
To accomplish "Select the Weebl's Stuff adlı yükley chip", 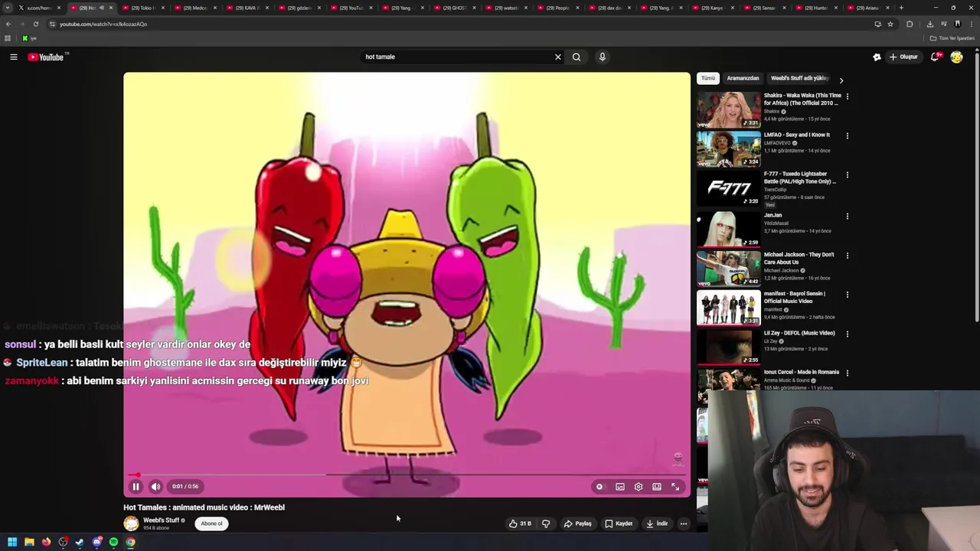I will pos(799,78).
